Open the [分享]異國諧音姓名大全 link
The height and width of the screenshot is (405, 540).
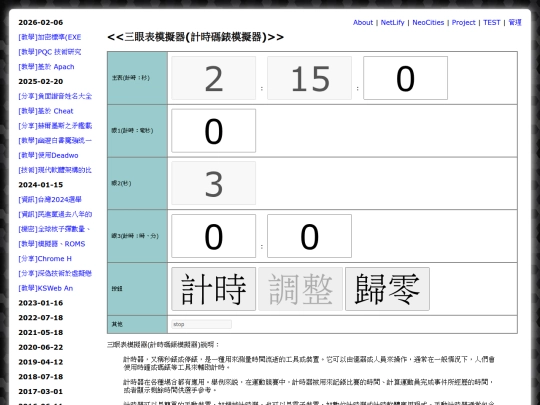tap(55, 96)
